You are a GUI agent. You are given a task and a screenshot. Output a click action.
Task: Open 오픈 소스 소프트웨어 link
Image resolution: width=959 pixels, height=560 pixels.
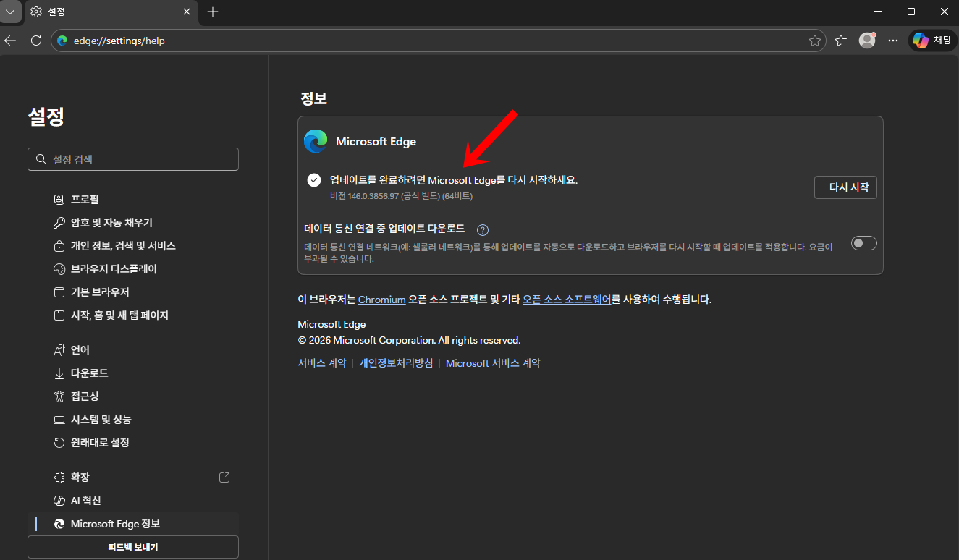pos(567,300)
